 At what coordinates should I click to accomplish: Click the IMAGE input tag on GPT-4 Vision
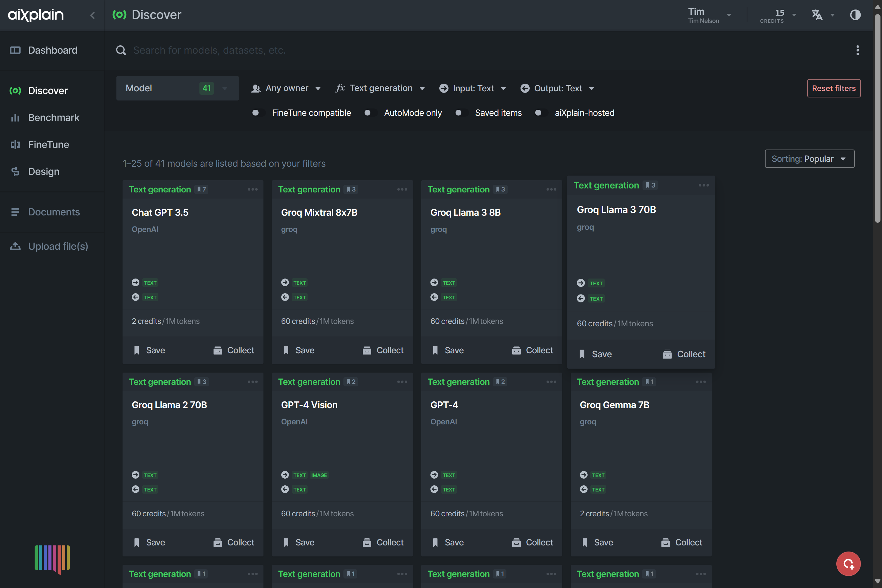pos(319,475)
